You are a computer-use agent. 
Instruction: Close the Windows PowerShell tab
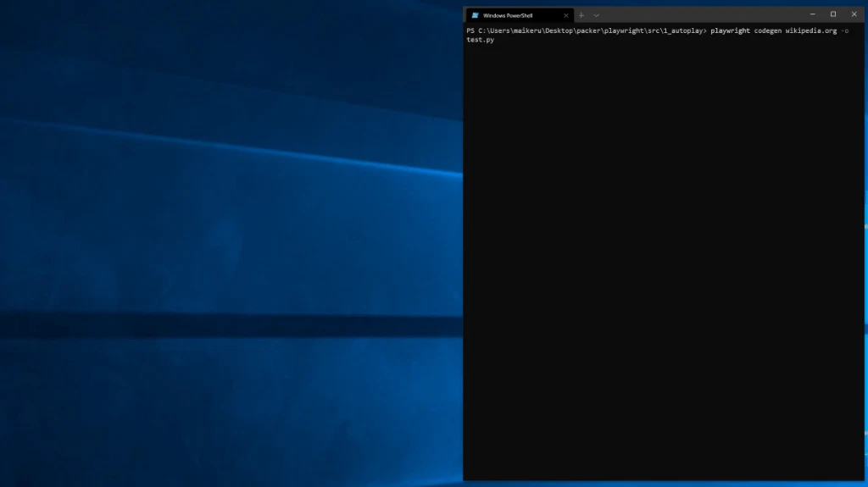pos(565,15)
